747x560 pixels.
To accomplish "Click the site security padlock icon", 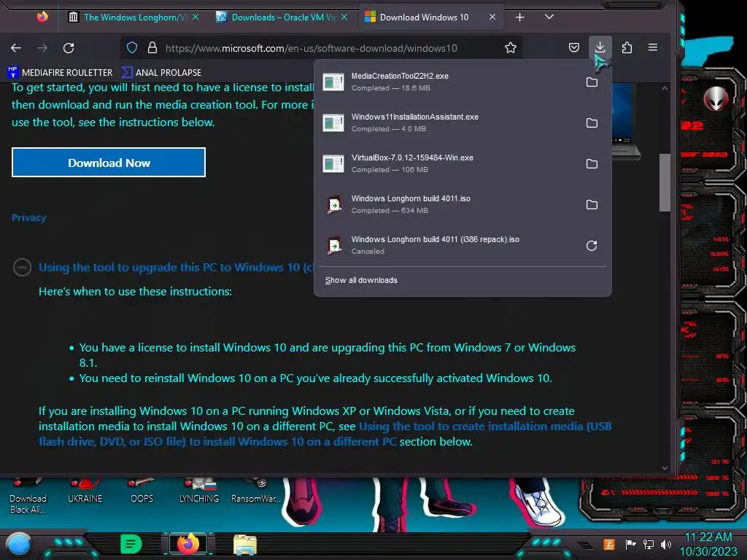I will click(x=152, y=47).
